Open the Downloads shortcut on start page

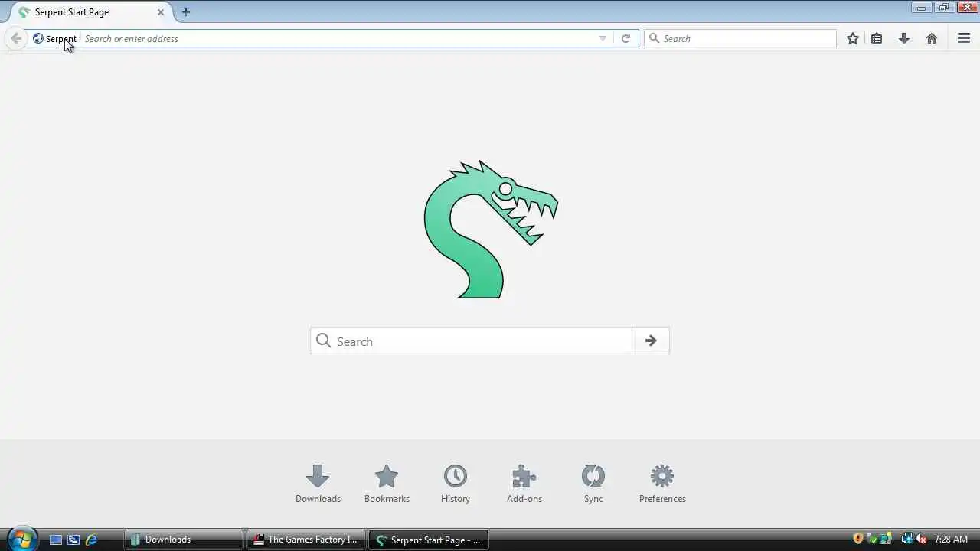coord(318,484)
